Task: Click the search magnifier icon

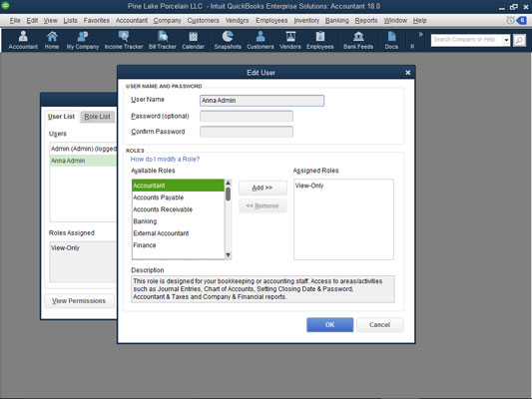Action: [519, 40]
